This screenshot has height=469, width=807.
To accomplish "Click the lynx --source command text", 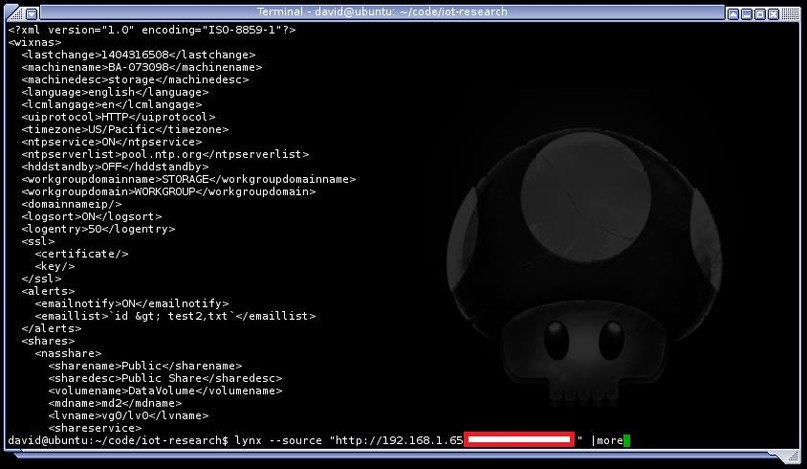I will (278, 441).
